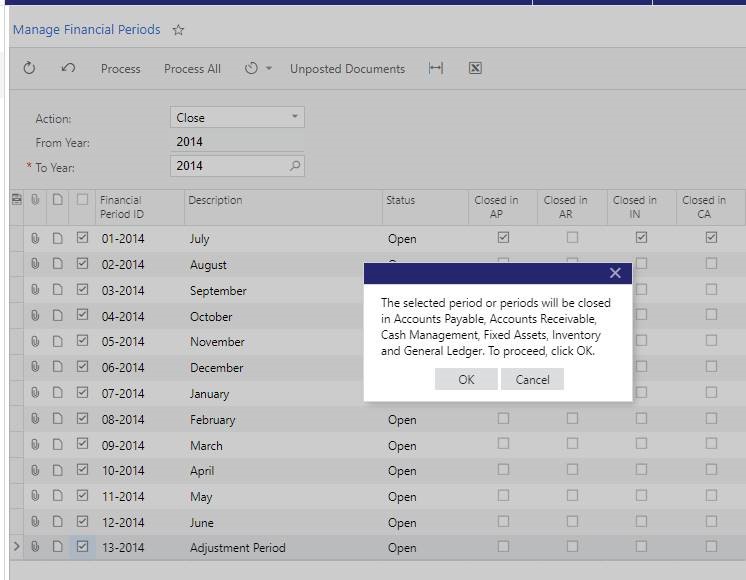Click the undo icon in toolbar
746x580 pixels.
(x=68, y=69)
